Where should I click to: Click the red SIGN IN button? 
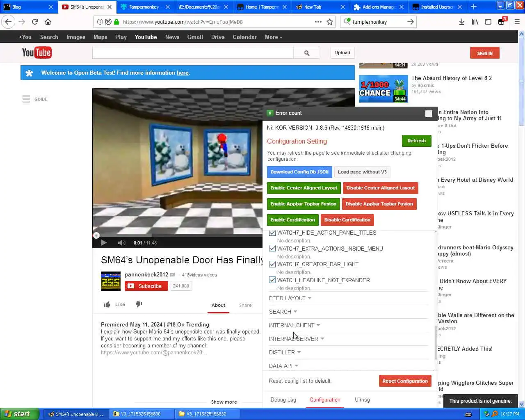pyautogui.click(x=484, y=53)
